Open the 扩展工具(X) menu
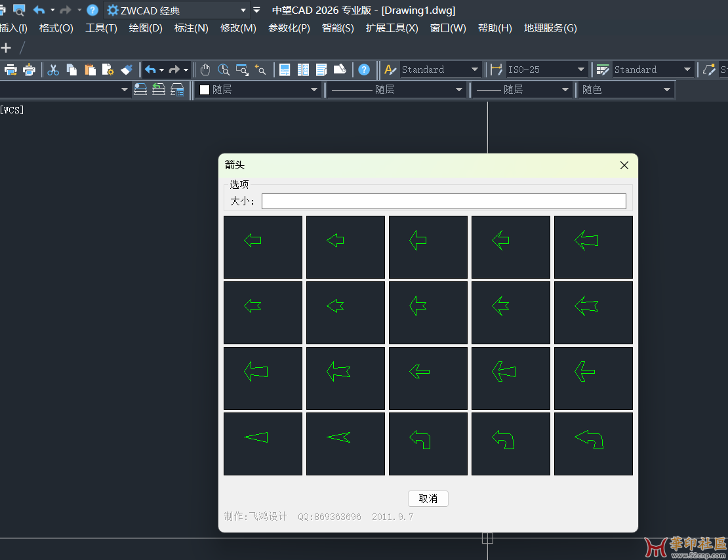Screen dimensions: 728x560 click(x=392, y=28)
